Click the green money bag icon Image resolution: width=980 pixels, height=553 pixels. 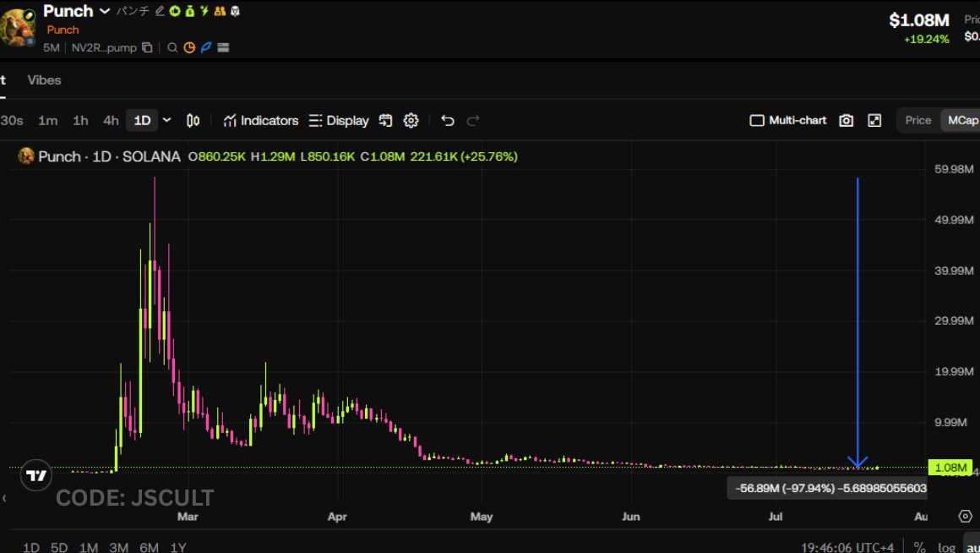(189, 11)
